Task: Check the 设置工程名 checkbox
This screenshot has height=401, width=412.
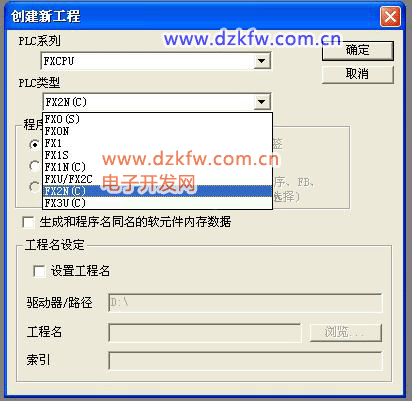Action: [x=39, y=271]
